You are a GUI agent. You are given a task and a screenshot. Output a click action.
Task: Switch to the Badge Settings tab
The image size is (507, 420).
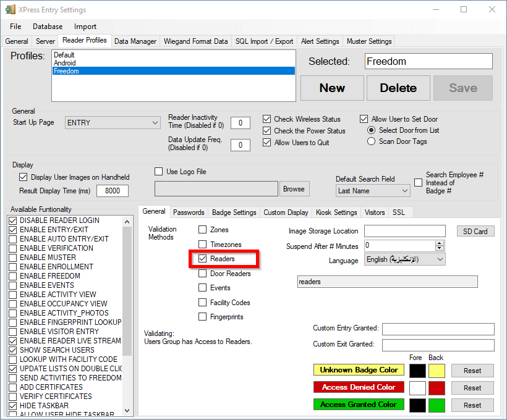point(235,212)
